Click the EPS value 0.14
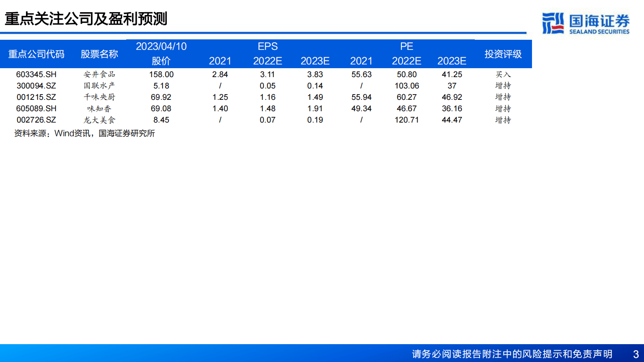 pos(315,86)
